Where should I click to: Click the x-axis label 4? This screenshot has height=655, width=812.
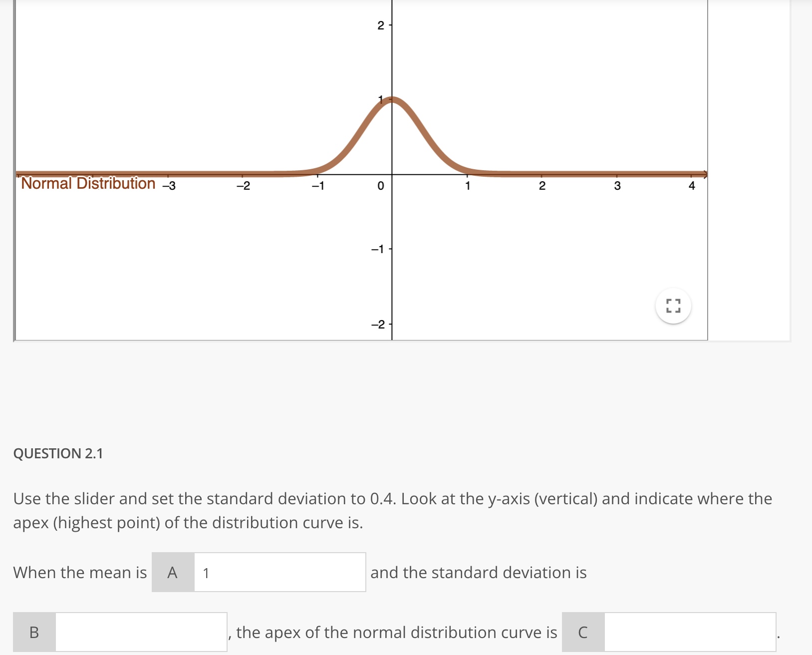point(691,186)
